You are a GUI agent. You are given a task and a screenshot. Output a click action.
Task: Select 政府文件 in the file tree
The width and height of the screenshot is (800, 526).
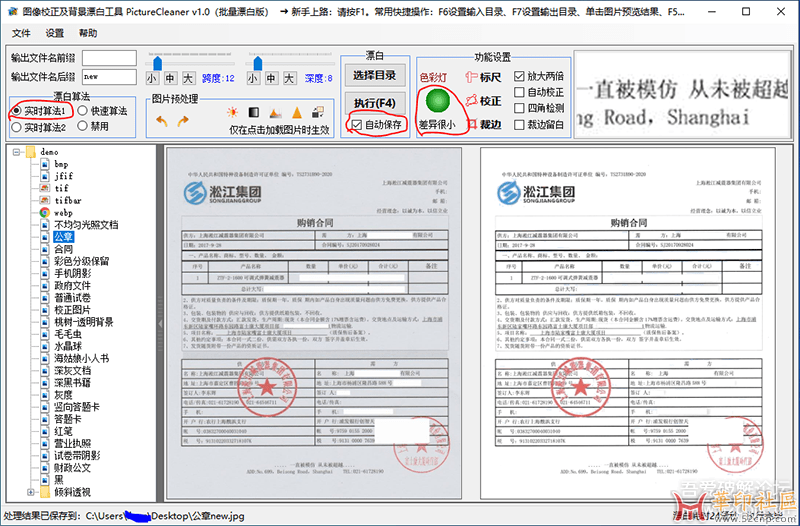72,286
